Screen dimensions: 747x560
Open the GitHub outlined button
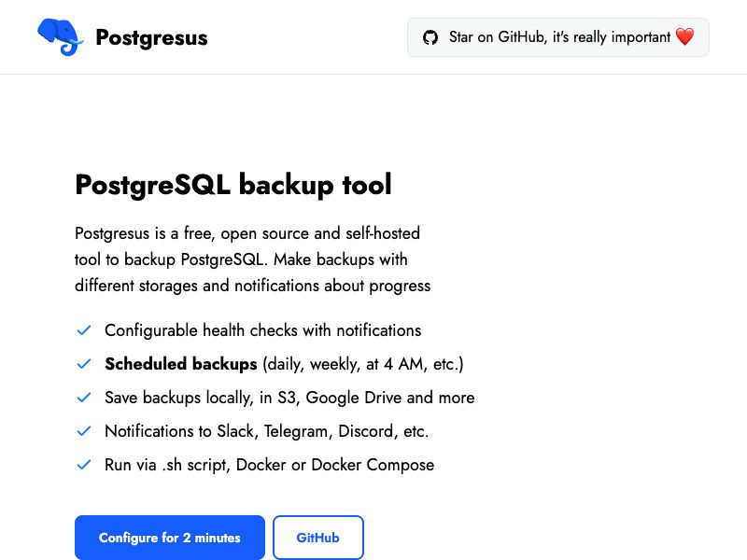point(317,538)
